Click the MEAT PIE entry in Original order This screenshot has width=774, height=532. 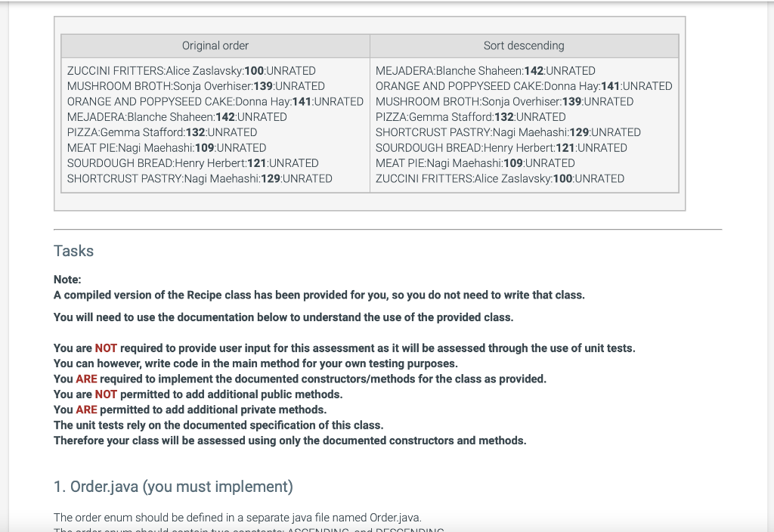[x=166, y=147]
